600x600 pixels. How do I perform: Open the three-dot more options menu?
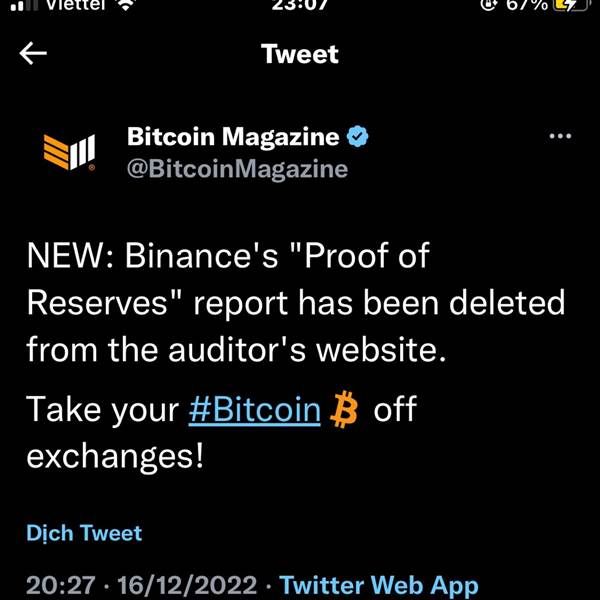[560, 136]
